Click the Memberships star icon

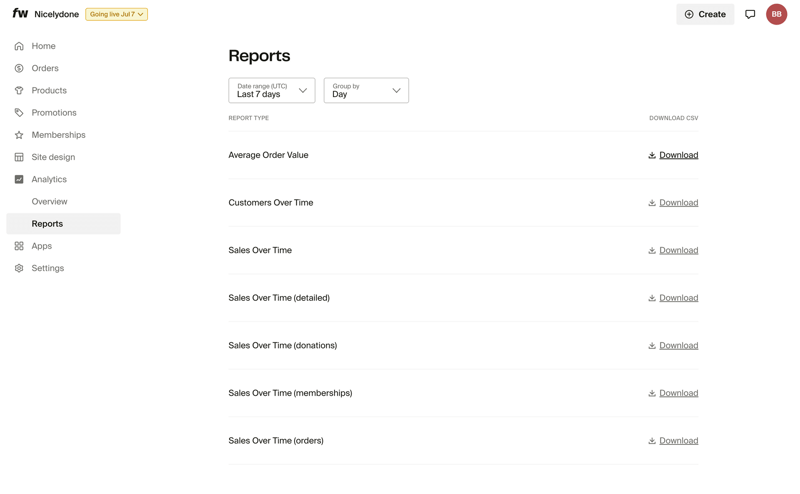pyautogui.click(x=19, y=135)
